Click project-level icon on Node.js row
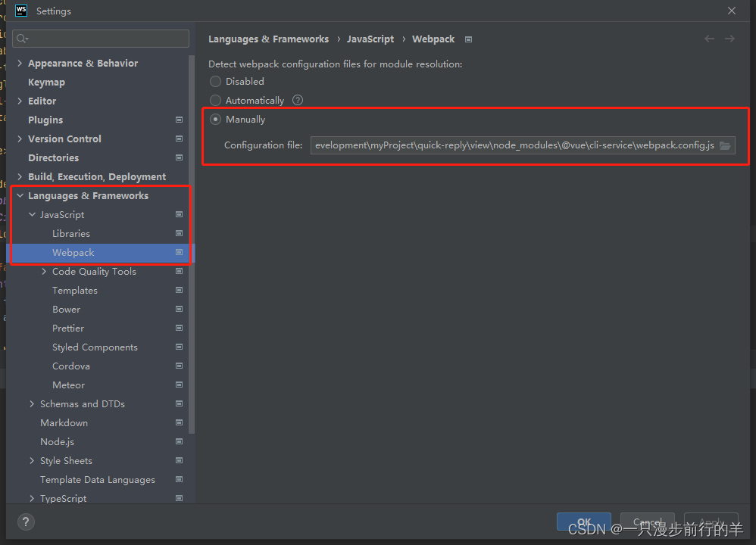 179,441
